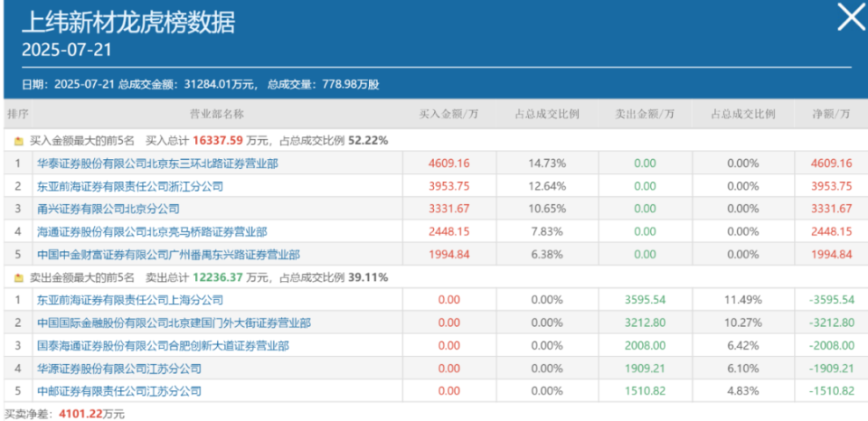The height and width of the screenshot is (421, 868).
Task: Click net amount -1510.82
Action: point(832,391)
